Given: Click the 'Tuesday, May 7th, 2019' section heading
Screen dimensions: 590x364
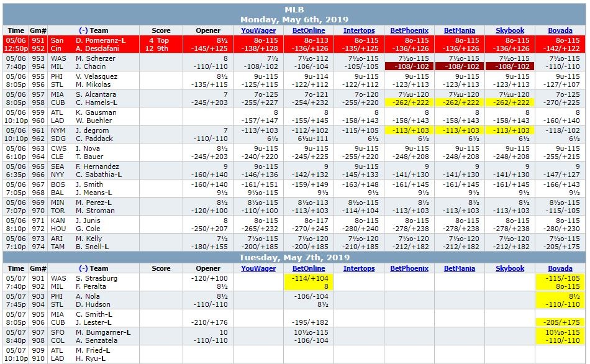Looking at the screenshot, I should (294, 258).
